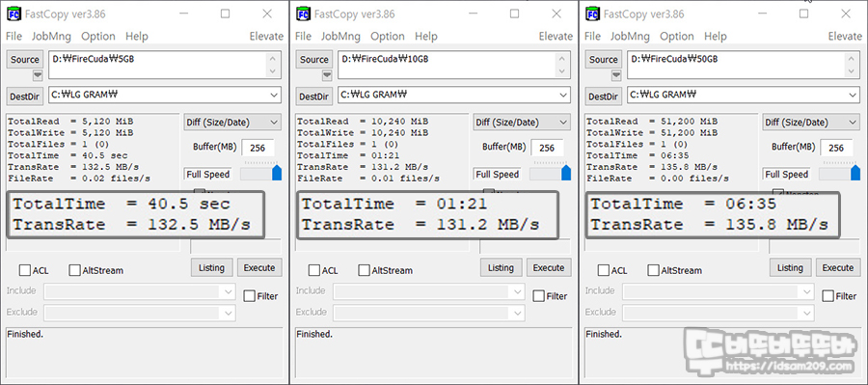The image size is (868, 385).
Task: Click Full Speed label in 50GB window
Action: [x=786, y=174]
